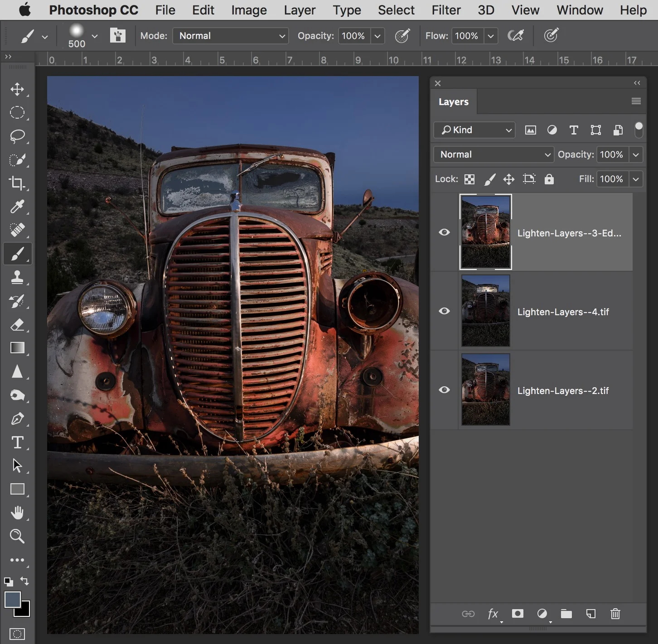Create a new adjustment layer

coord(542,614)
